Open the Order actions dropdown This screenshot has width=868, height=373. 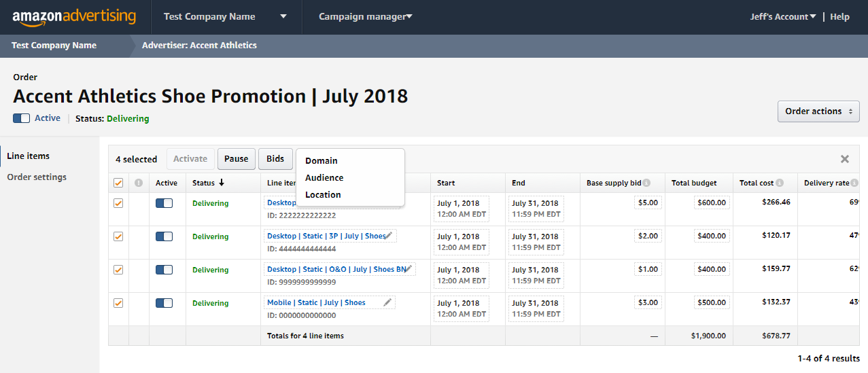(x=818, y=111)
